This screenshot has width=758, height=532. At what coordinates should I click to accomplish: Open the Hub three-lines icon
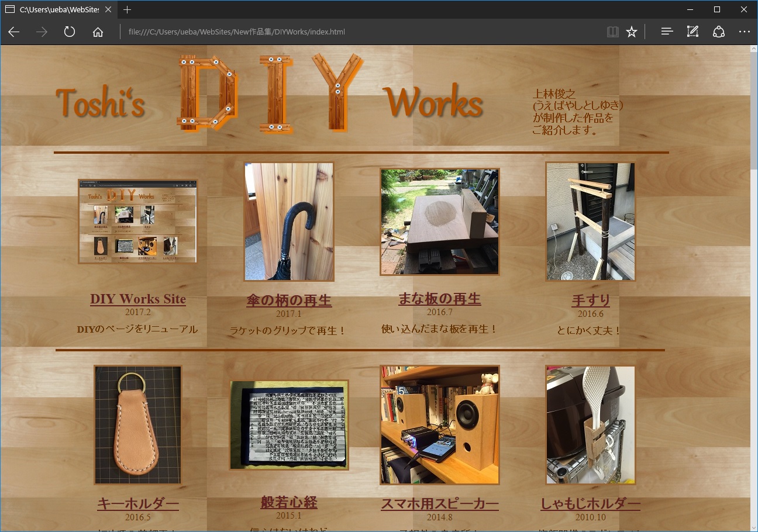pyautogui.click(x=667, y=32)
